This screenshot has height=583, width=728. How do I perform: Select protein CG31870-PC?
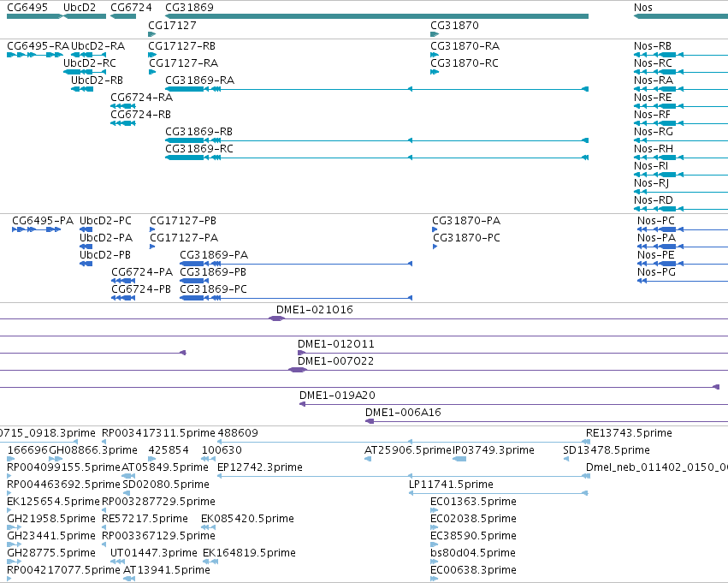pyautogui.click(x=466, y=238)
